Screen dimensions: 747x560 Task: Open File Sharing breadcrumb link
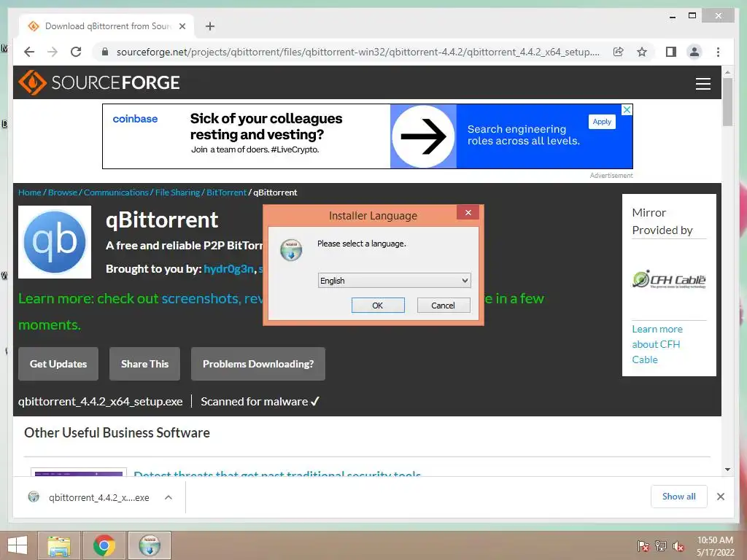tap(177, 192)
